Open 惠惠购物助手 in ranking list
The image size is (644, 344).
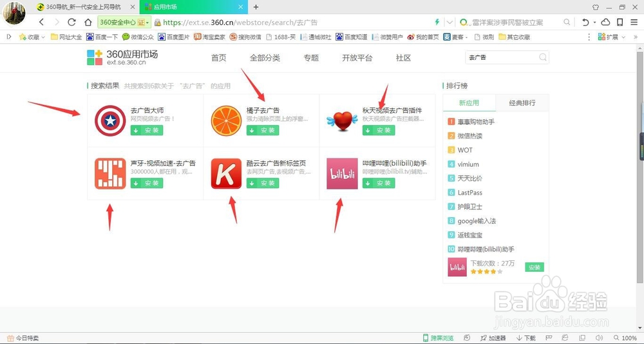pos(476,122)
